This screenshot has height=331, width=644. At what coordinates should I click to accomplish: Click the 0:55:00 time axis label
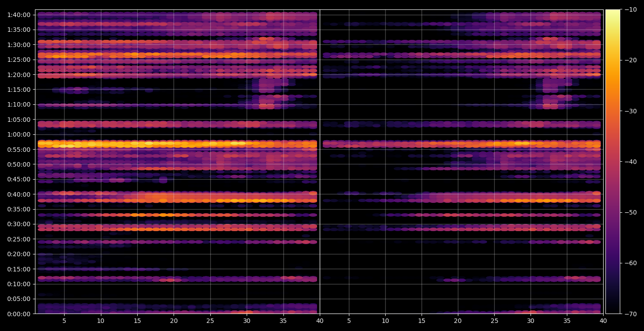click(x=19, y=149)
